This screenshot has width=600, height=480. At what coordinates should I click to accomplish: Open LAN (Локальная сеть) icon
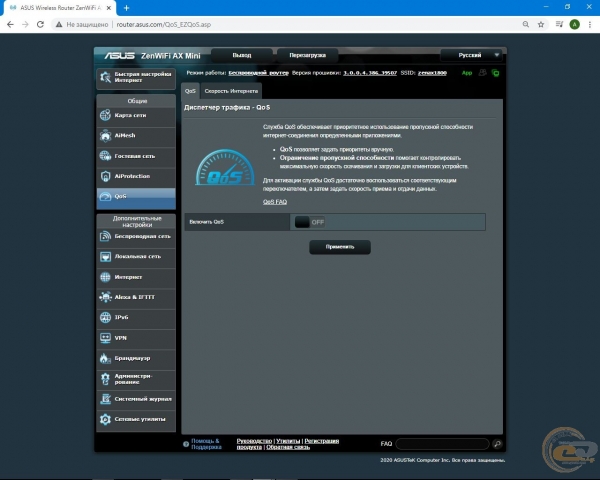(x=105, y=256)
